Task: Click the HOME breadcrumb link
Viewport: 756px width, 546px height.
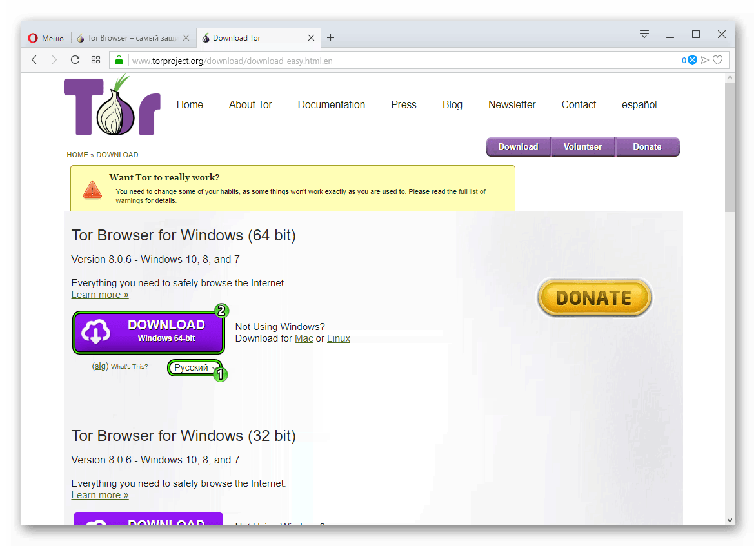Action: tap(77, 155)
